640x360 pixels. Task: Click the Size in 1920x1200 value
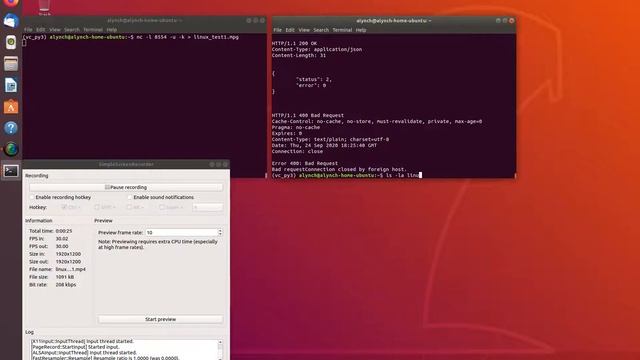tap(68, 254)
